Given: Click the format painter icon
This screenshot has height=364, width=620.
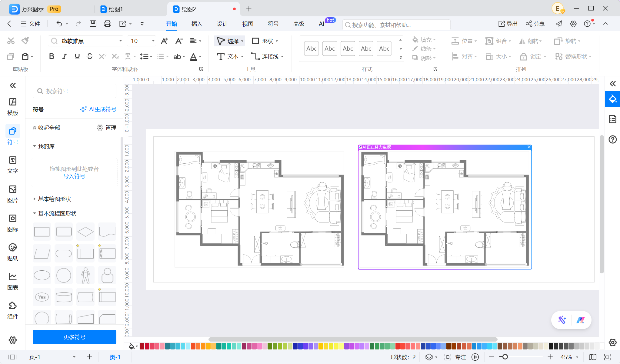Looking at the screenshot, I should pos(25,41).
